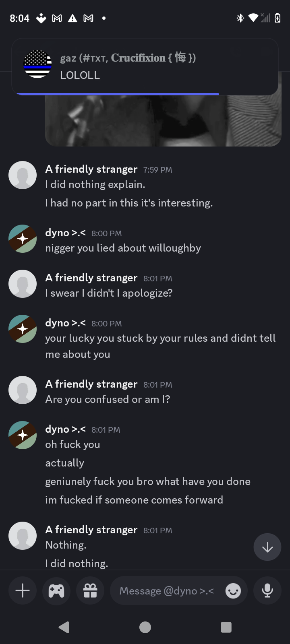Tap the plus attachment icon
This screenshot has height=644, width=290.
click(x=23, y=591)
